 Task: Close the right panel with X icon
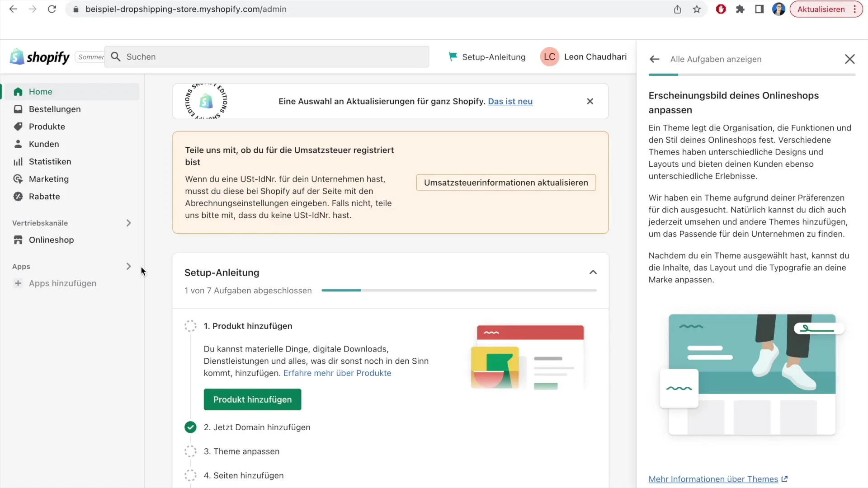pos(849,58)
